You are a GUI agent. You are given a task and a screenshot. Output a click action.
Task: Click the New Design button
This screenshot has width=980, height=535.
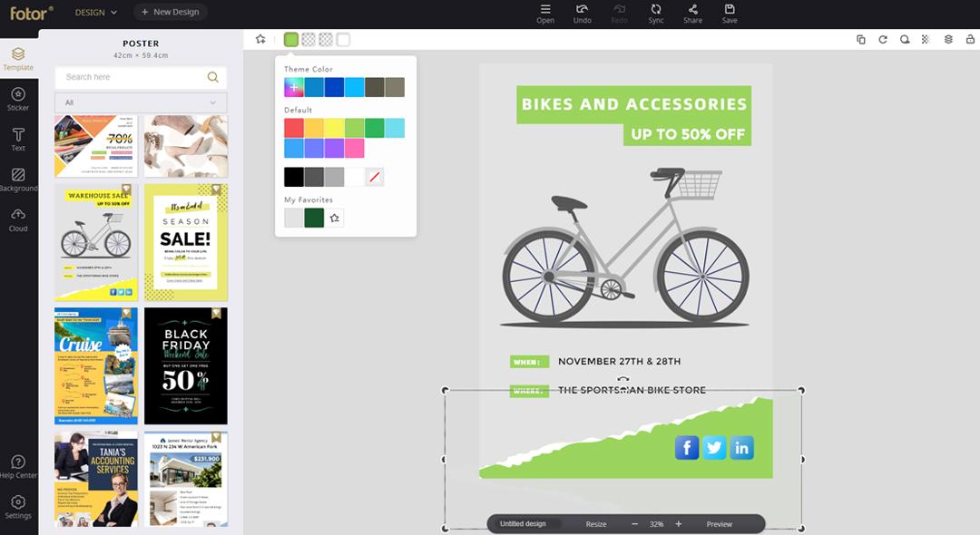tap(170, 12)
